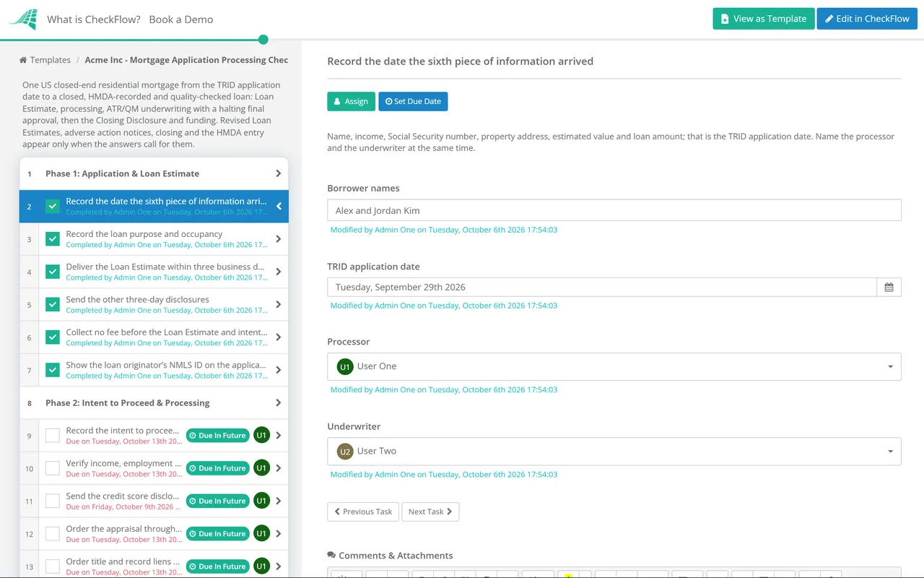Image resolution: width=924 pixels, height=578 pixels.
Task: Click 'Due In Future' badge on 'Send the credit score' row
Action: [x=217, y=501]
